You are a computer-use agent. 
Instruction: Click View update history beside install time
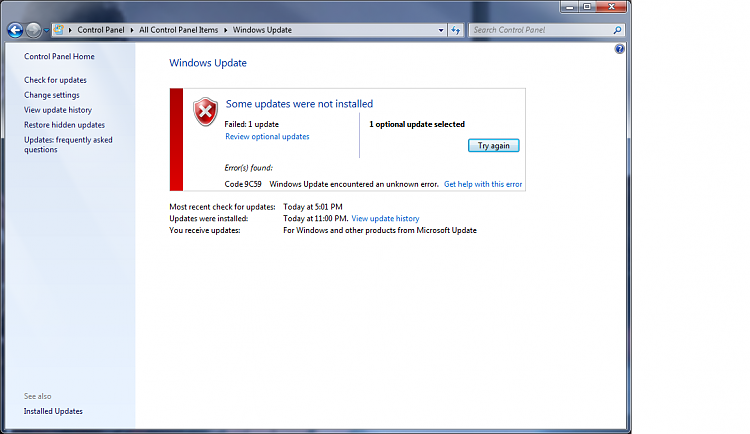[386, 218]
